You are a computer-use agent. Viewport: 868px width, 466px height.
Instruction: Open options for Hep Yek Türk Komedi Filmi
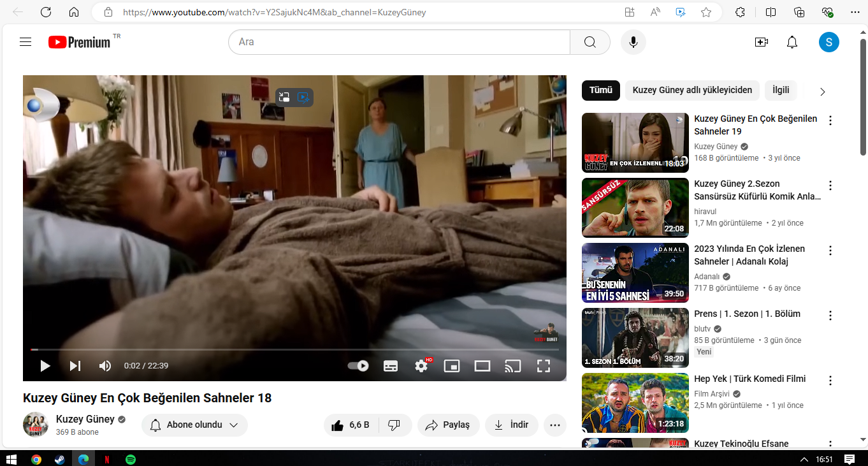tap(830, 381)
